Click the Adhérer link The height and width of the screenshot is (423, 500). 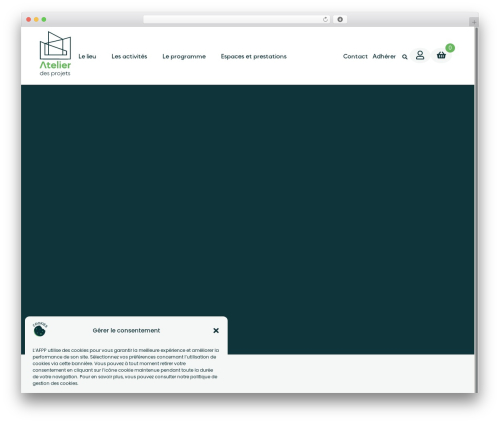[384, 57]
